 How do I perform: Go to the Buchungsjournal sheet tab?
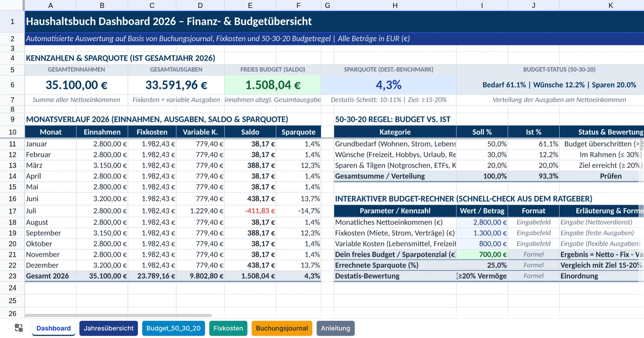tap(282, 328)
